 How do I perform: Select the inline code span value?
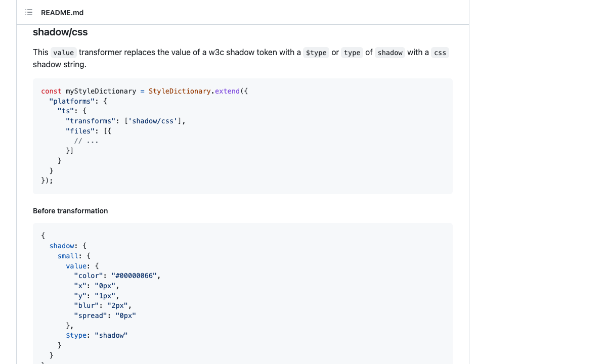click(63, 52)
